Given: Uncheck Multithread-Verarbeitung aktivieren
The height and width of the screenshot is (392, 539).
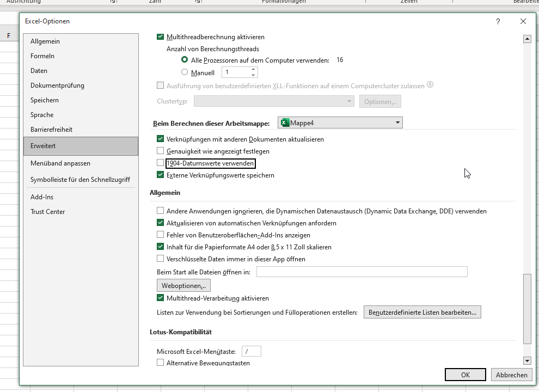Looking at the screenshot, I should (x=160, y=298).
